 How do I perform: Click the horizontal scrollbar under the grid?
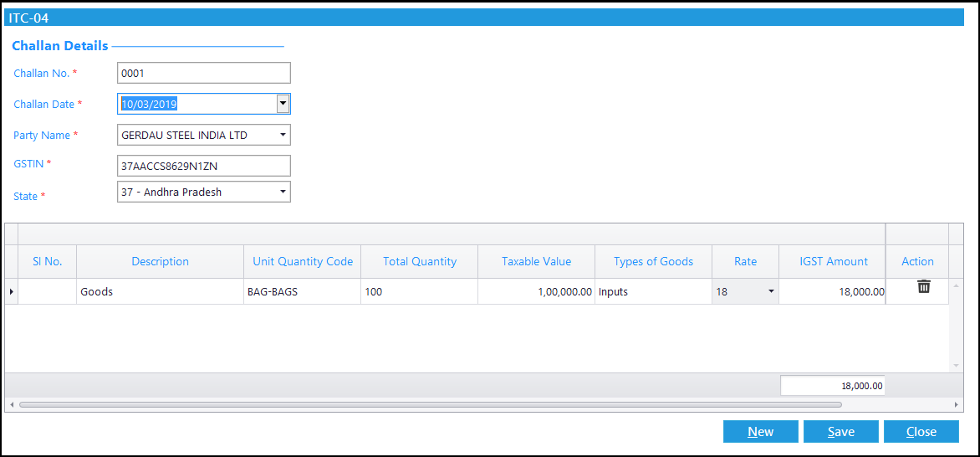click(431, 404)
